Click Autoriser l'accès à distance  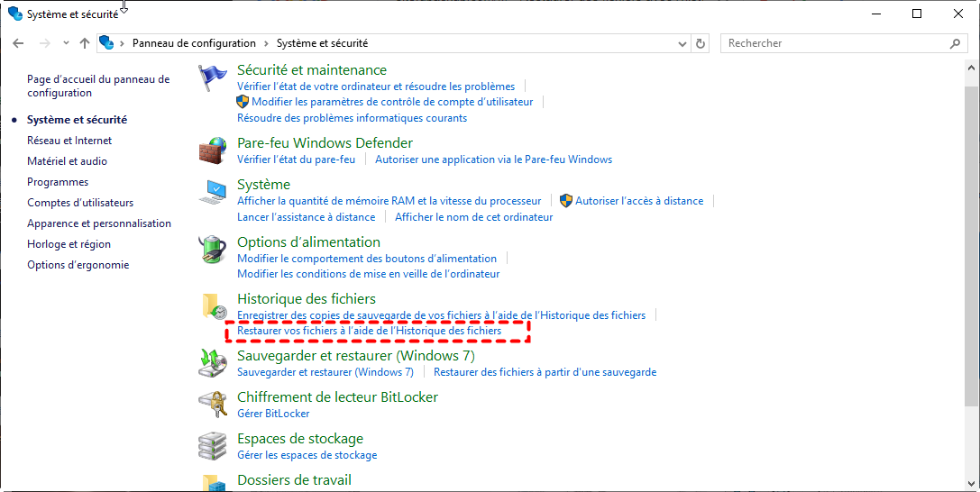pyautogui.click(x=638, y=201)
